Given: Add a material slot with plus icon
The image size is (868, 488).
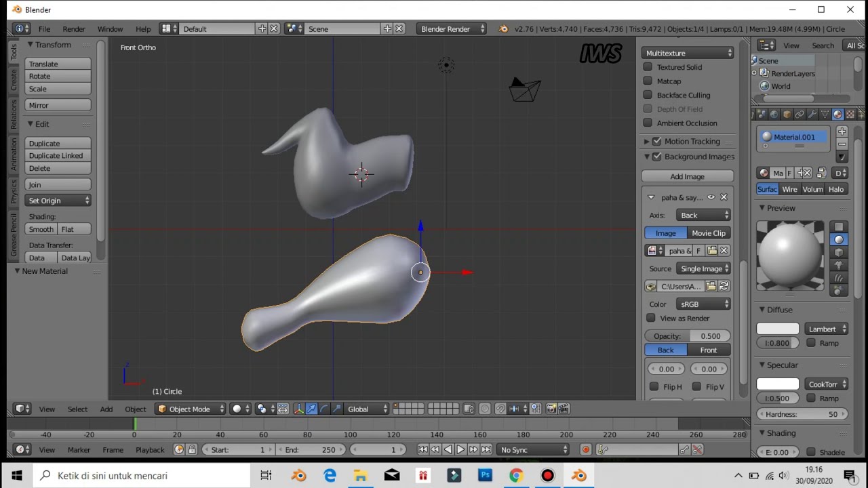Looking at the screenshot, I should click(842, 131).
